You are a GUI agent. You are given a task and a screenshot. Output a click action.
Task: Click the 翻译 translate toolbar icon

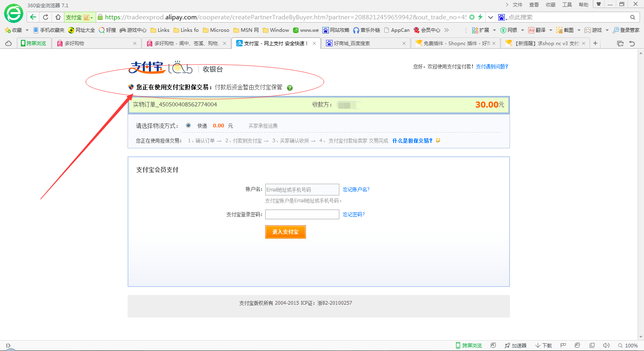[x=537, y=30]
